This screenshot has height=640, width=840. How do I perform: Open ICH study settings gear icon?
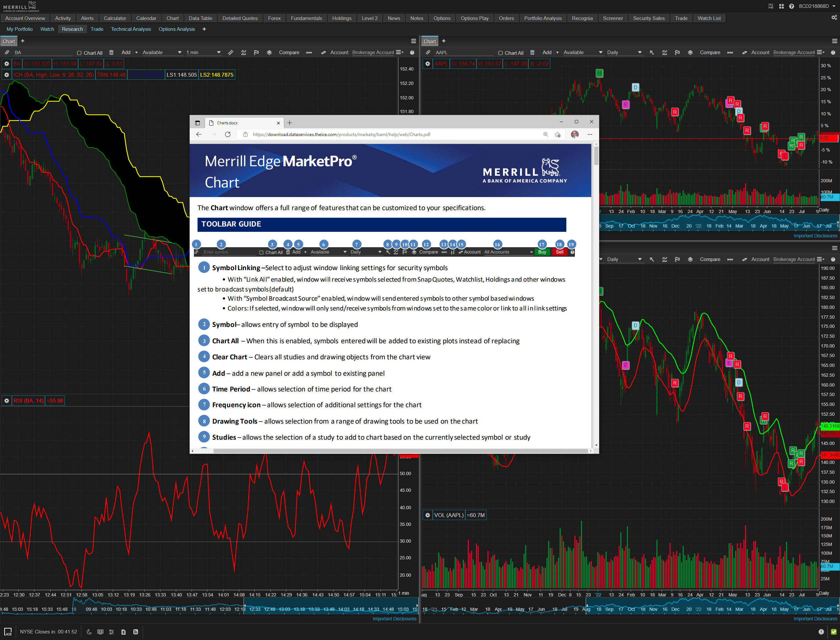coord(7,75)
